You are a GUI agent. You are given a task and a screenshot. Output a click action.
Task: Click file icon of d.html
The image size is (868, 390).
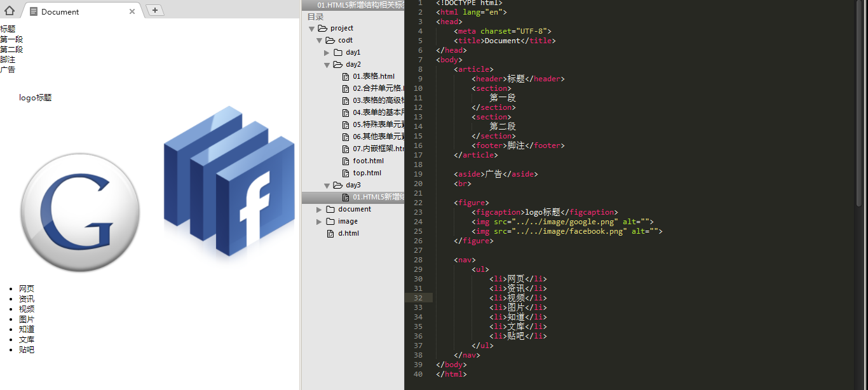330,233
